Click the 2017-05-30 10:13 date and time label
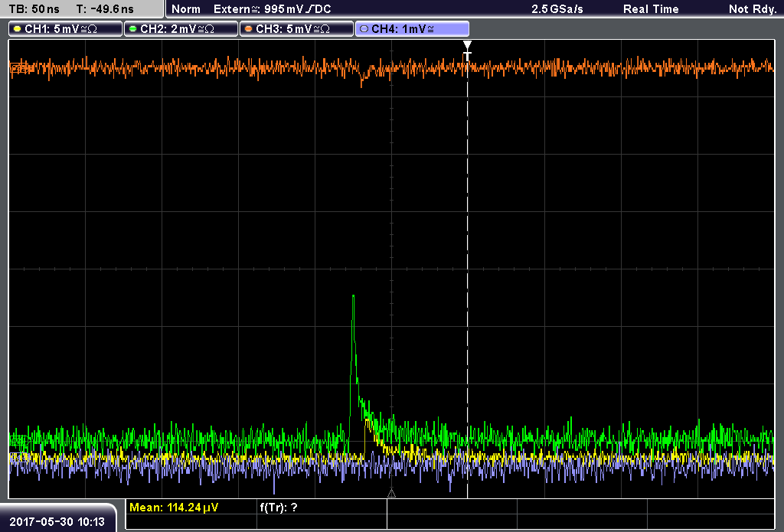 tap(57, 522)
